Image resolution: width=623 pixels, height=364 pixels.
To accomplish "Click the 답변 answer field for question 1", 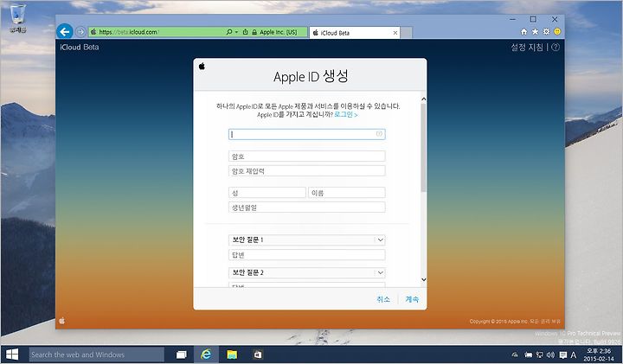I will point(306,255).
